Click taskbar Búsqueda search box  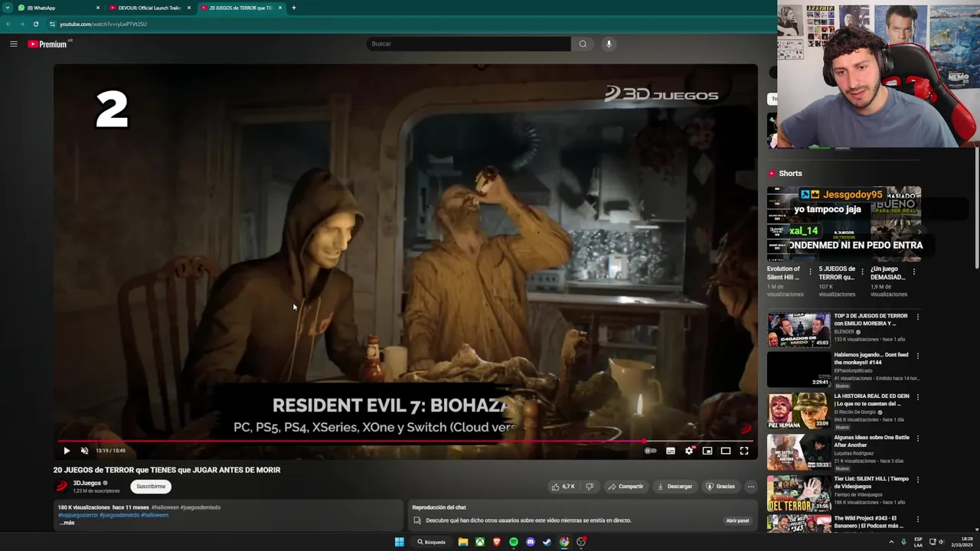(x=432, y=542)
